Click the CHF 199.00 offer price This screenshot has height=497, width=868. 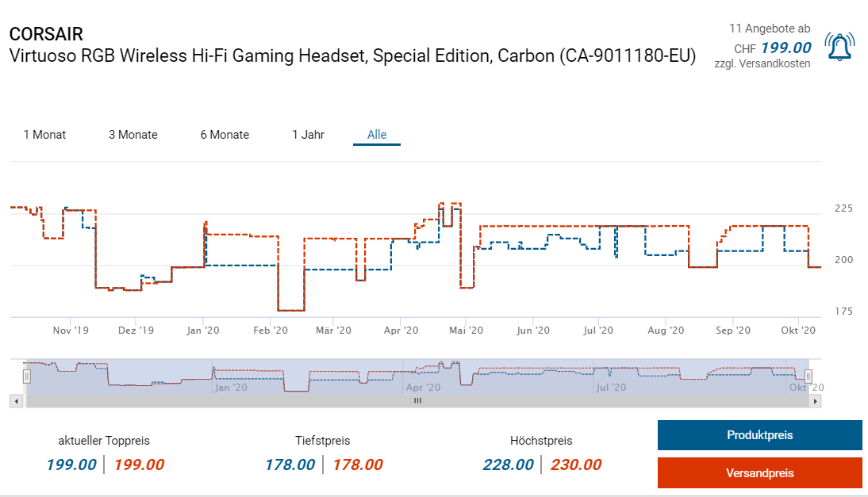coord(785,48)
